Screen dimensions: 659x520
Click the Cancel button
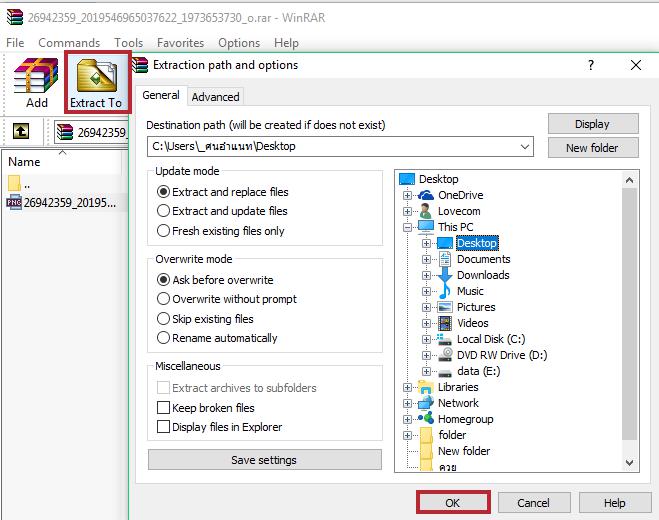[534, 503]
